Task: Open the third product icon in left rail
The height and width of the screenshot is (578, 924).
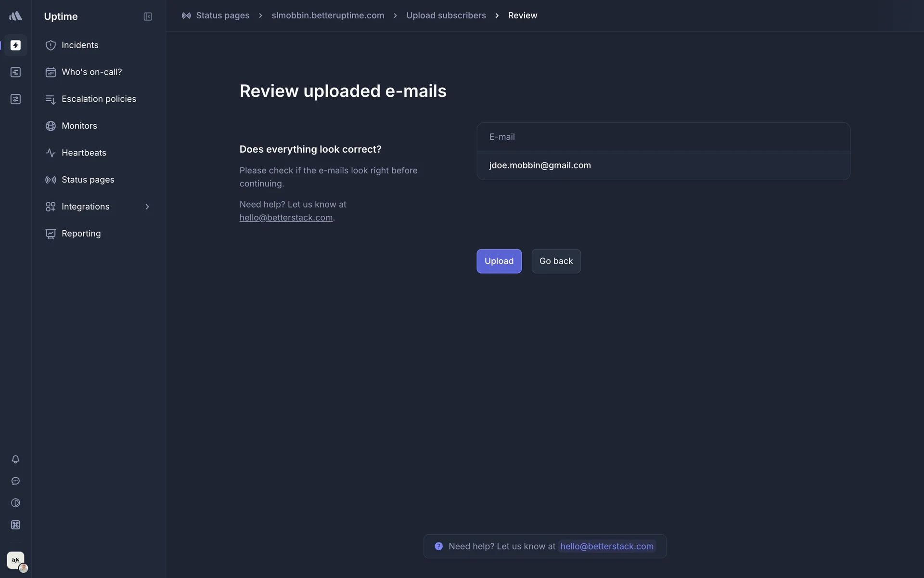Action: click(x=15, y=99)
